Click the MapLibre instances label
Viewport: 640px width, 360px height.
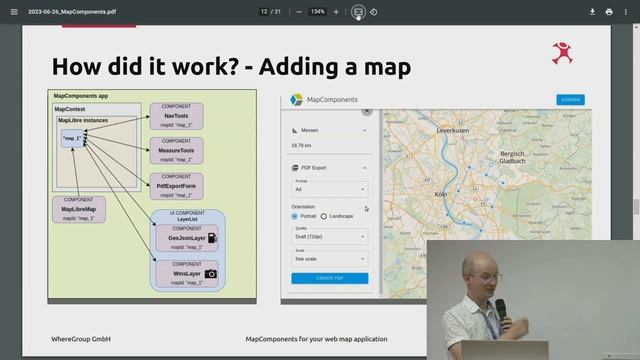click(x=83, y=120)
